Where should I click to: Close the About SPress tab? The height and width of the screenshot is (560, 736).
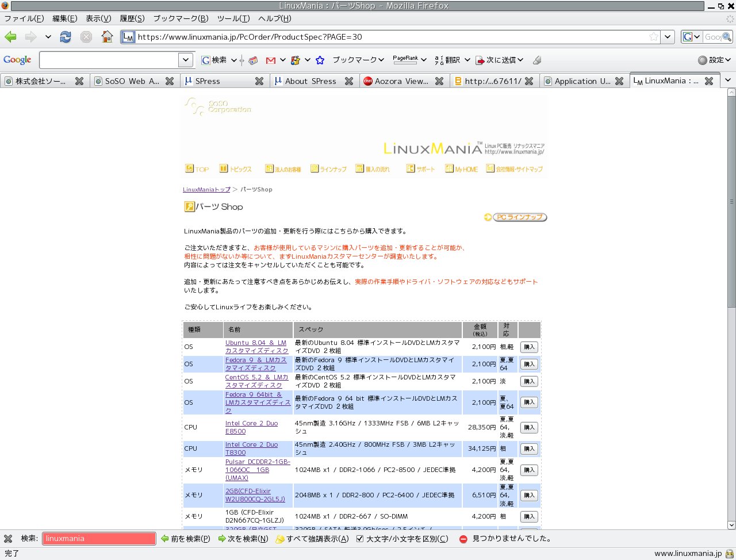pos(349,81)
